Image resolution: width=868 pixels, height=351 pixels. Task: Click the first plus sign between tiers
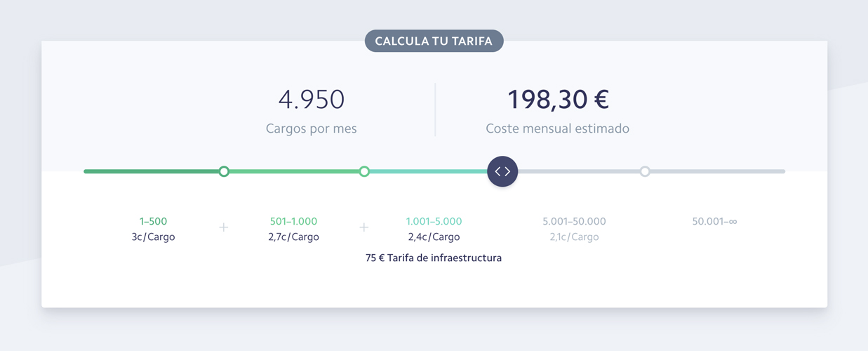[224, 227]
